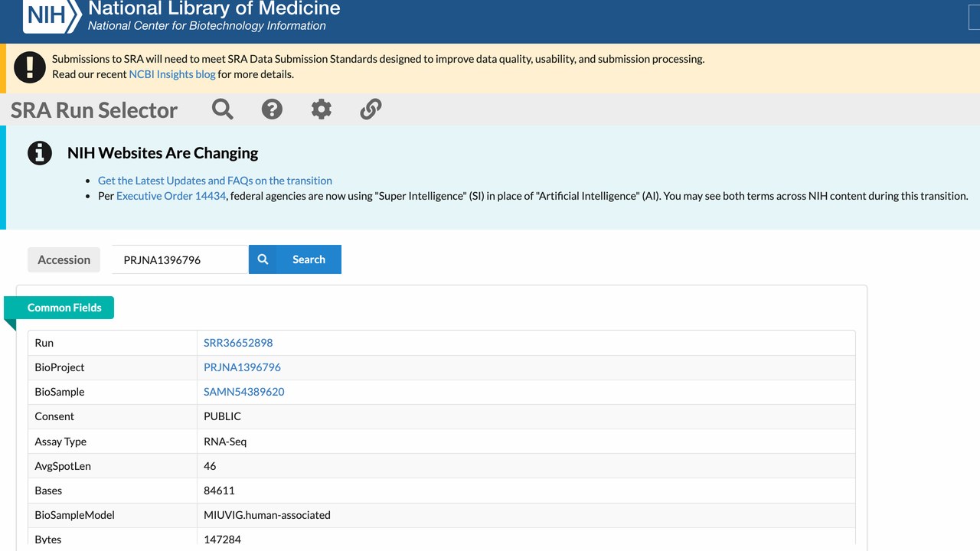980x551 pixels.
Task: Click the NIH Websites Are Changing heading
Action: (162, 153)
